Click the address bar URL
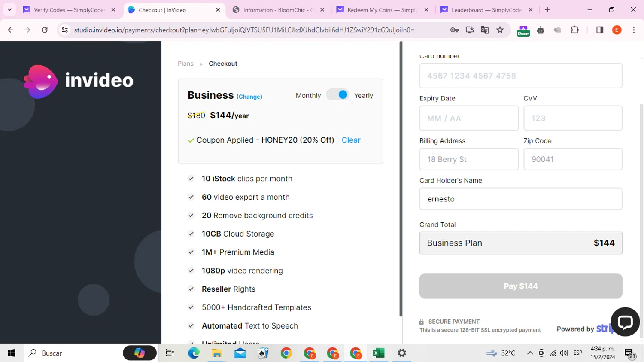644x362 pixels. click(x=244, y=30)
